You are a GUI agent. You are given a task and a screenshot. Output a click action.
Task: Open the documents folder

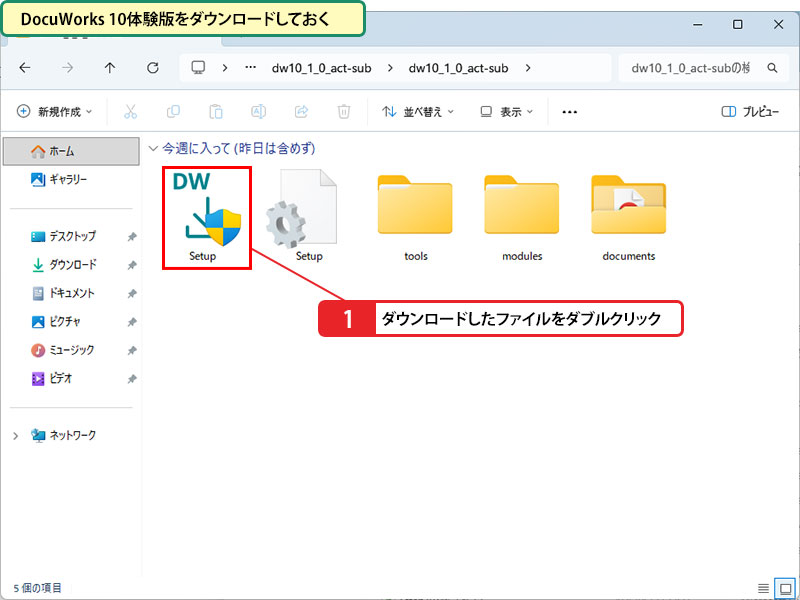point(629,218)
